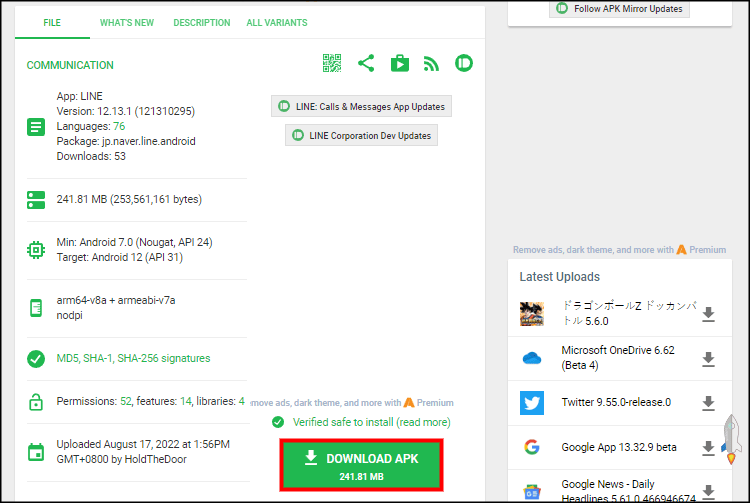
Task: Click the Pushbullet icon beside RSS
Action: click(x=463, y=63)
